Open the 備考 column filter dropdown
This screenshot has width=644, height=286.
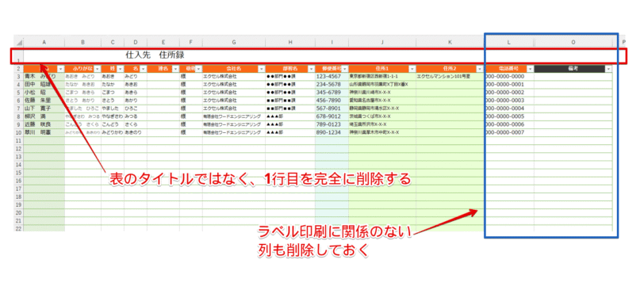[608, 69]
